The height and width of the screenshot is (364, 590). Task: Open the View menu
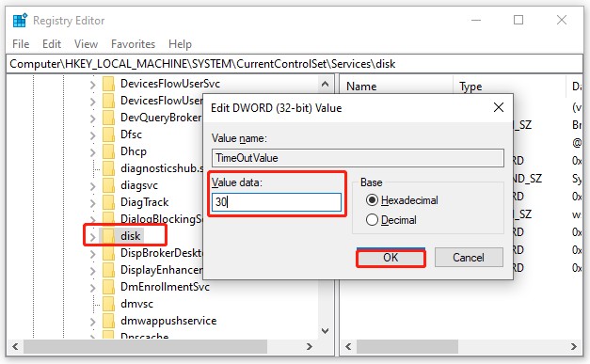(86, 44)
